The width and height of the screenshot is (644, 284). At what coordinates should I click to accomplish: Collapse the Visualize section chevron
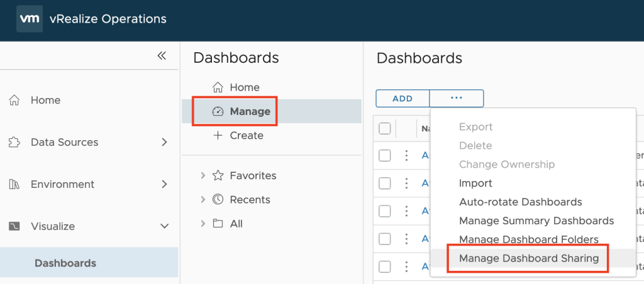164,226
